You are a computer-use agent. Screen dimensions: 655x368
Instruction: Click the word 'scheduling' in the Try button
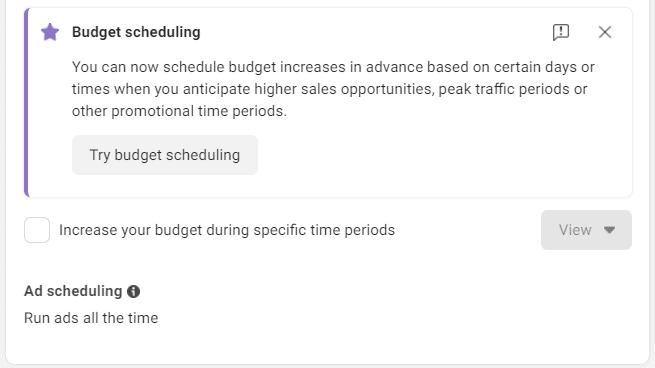(x=206, y=155)
